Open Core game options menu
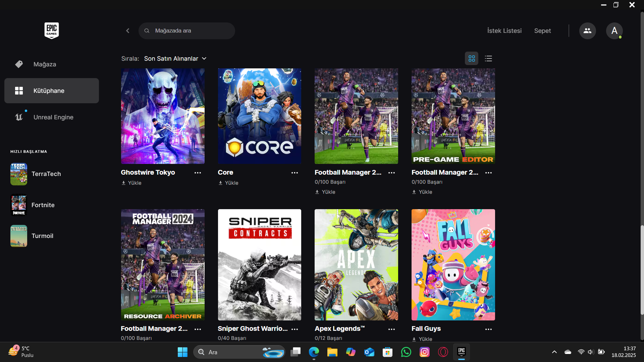 click(294, 173)
